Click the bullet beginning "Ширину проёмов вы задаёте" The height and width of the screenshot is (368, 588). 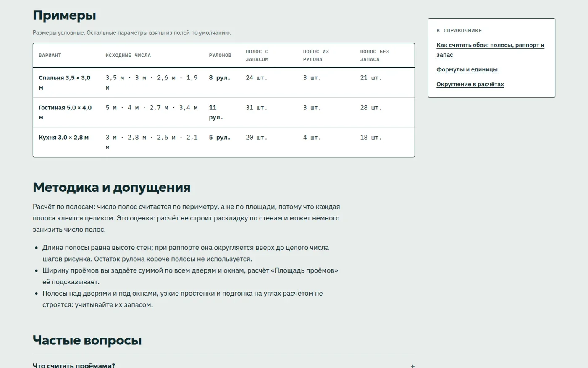pos(190,276)
